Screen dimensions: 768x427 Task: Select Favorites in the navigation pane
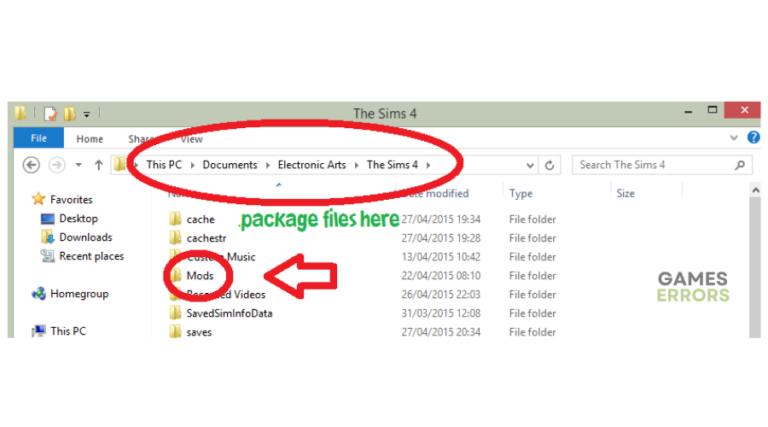point(72,200)
